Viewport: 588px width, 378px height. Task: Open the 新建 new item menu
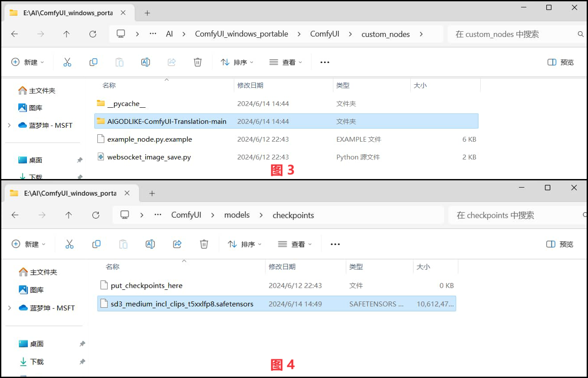pos(28,62)
